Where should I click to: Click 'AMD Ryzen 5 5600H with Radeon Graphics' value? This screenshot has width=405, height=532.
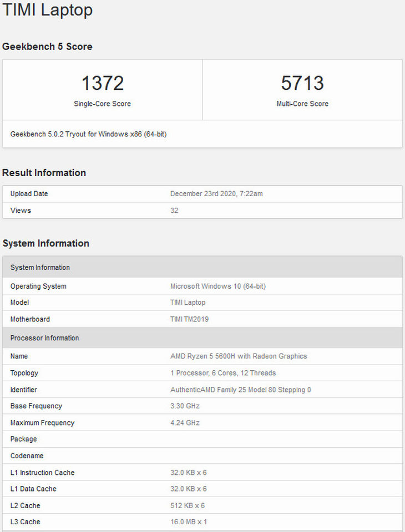click(239, 356)
